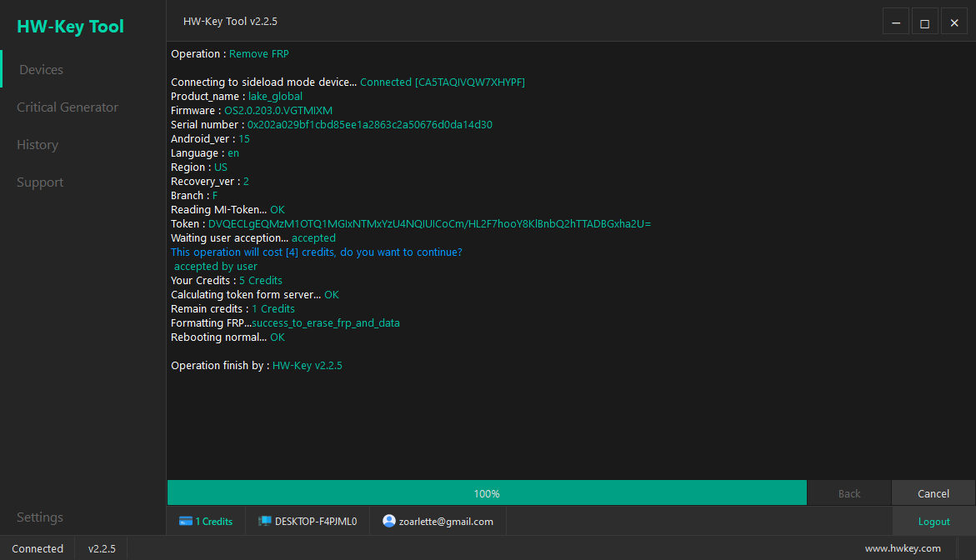Click the credits card icon in the status bar
The height and width of the screenshot is (560, 976).
point(184,521)
